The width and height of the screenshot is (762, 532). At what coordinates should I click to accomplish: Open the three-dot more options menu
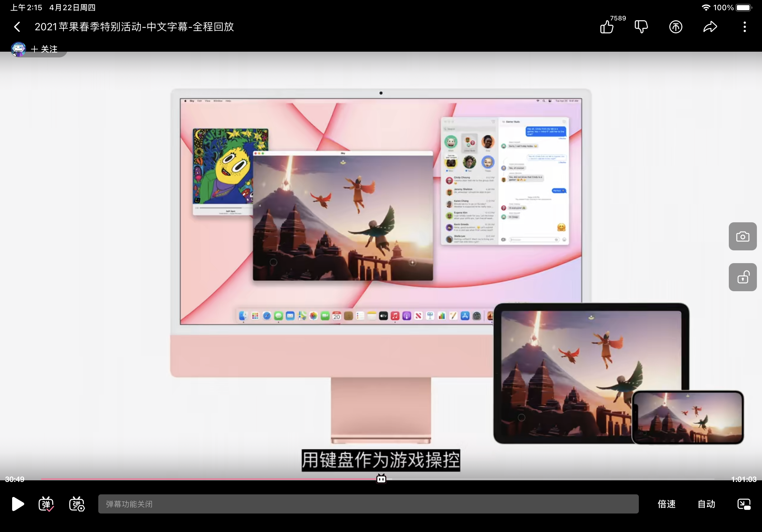[x=745, y=26]
